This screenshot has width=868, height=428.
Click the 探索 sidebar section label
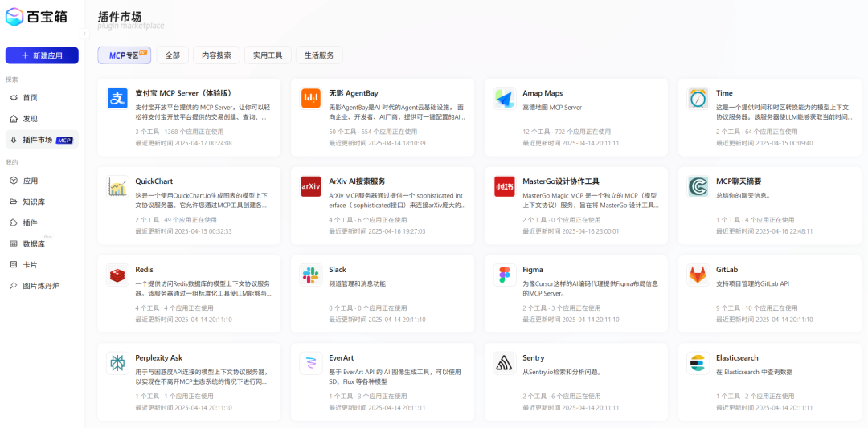11,79
